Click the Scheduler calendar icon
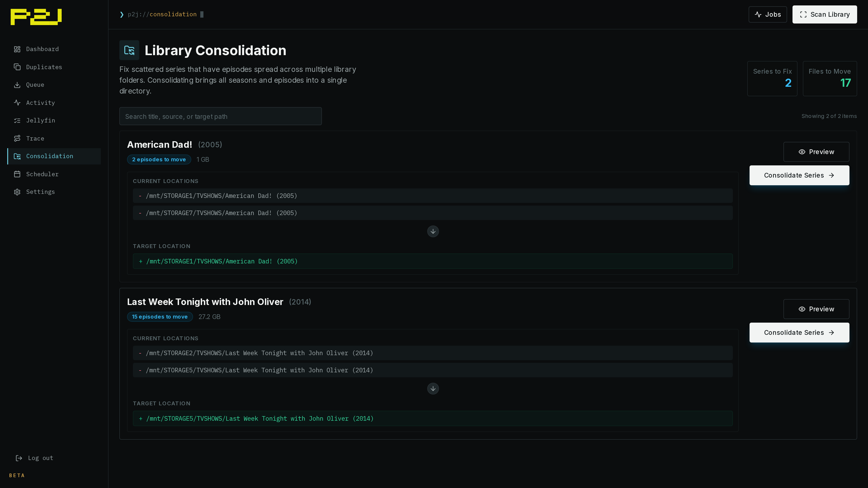The image size is (868, 488). (17, 174)
